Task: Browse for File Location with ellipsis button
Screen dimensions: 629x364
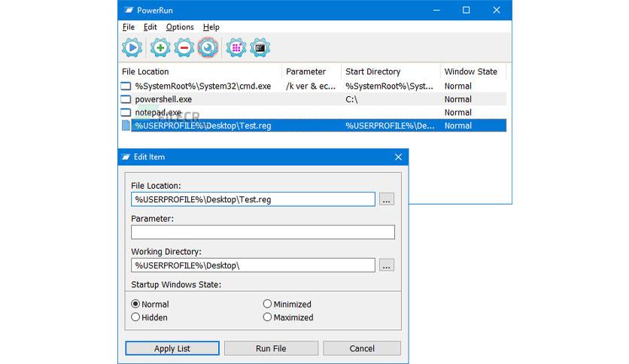Action: (x=387, y=199)
